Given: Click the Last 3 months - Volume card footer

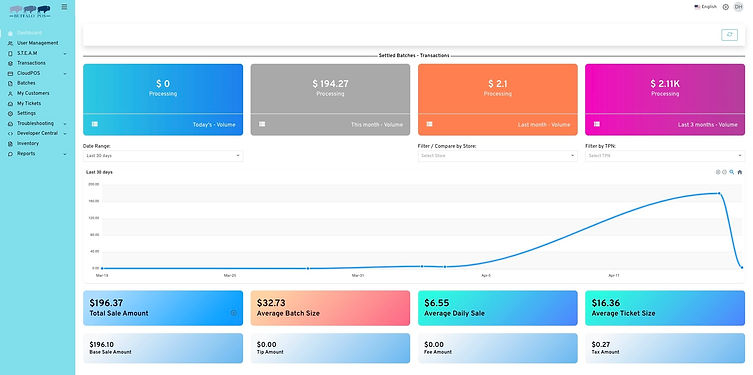Looking at the screenshot, I should coord(665,124).
